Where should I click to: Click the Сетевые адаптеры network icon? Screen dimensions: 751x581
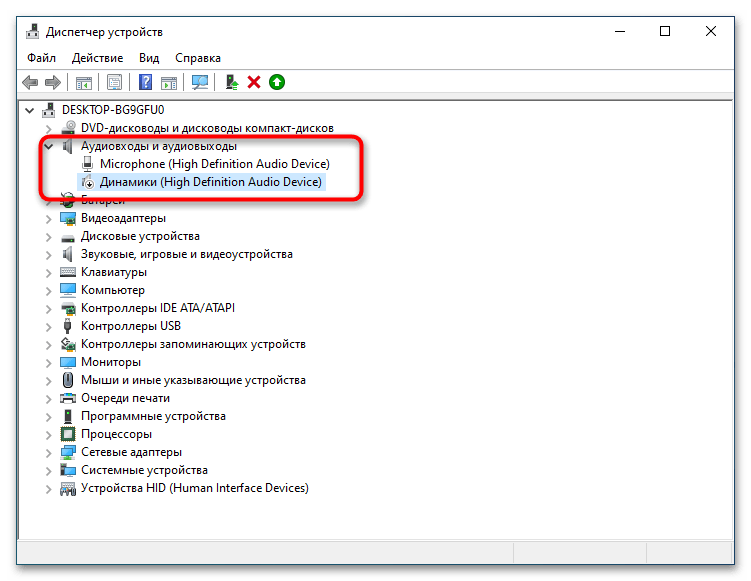coord(68,452)
